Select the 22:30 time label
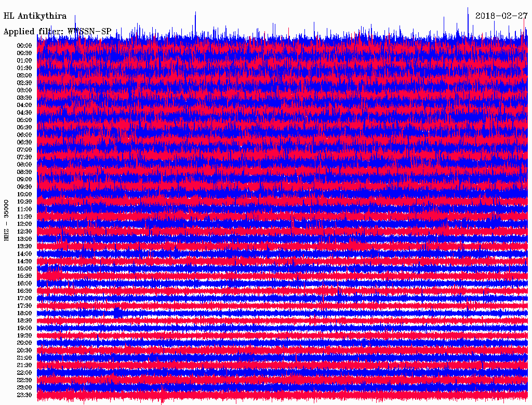Viewport: 532px width, 405px height. [24, 380]
